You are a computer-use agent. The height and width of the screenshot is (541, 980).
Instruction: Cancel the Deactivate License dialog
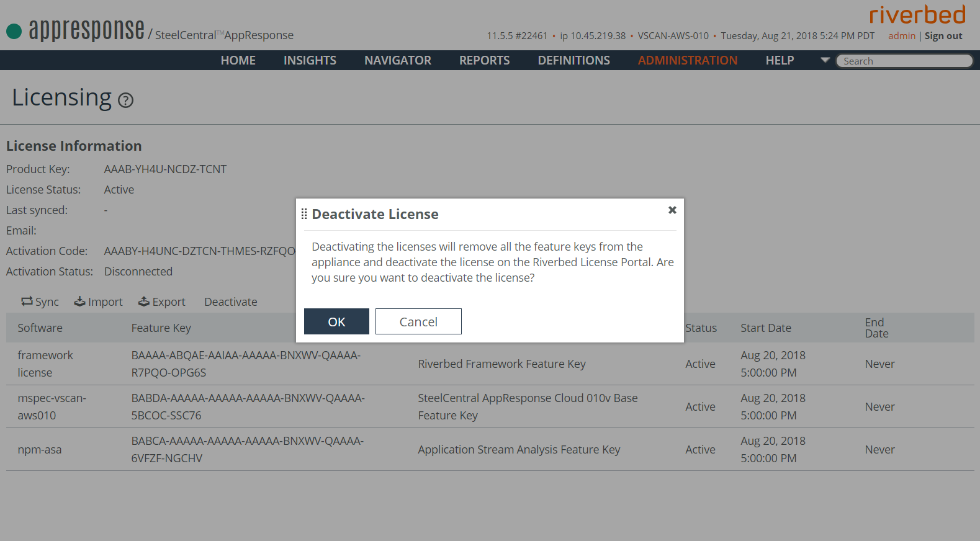point(418,321)
